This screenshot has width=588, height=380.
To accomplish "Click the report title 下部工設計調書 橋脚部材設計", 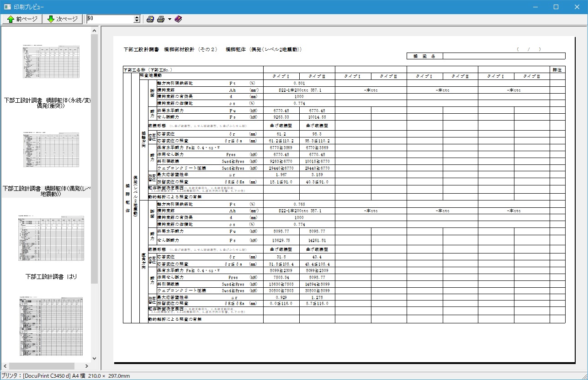I will [x=170, y=49].
